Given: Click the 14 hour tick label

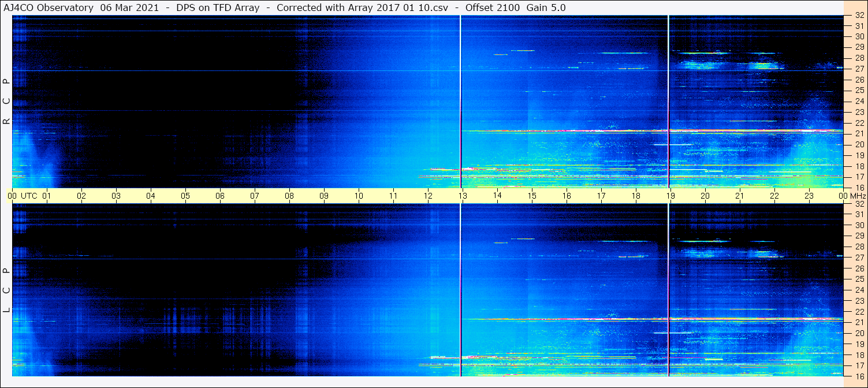Looking at the screenshot, I should click(497, 196).
